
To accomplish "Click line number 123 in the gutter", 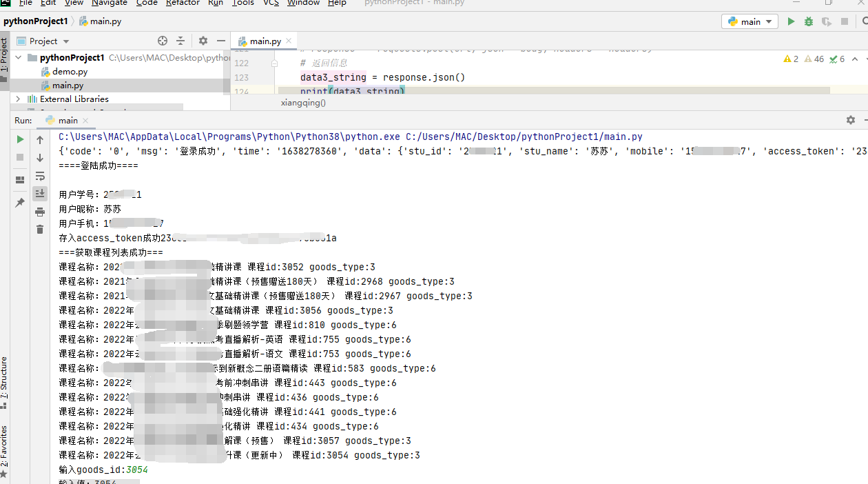I will (241, 77).
